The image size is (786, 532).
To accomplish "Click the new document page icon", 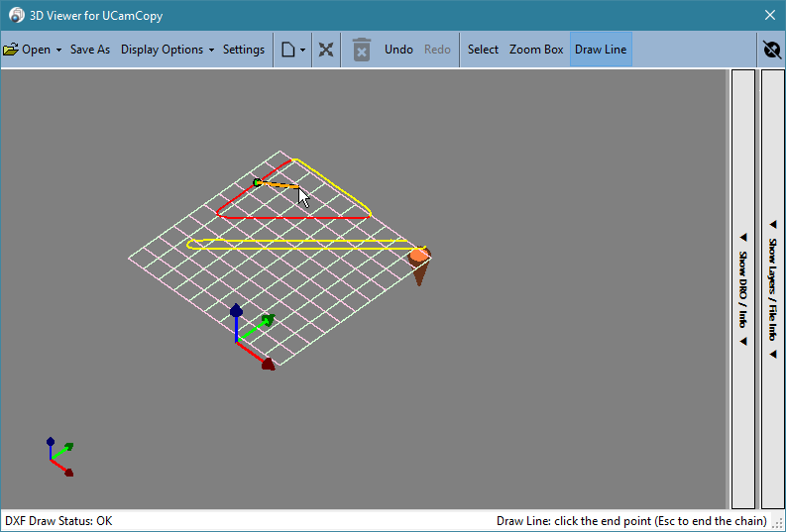I will [287, 50].
